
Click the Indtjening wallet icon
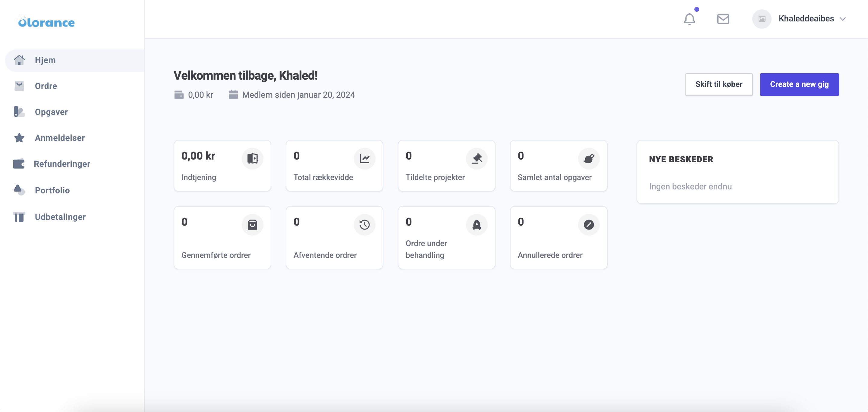pos(252,158)
